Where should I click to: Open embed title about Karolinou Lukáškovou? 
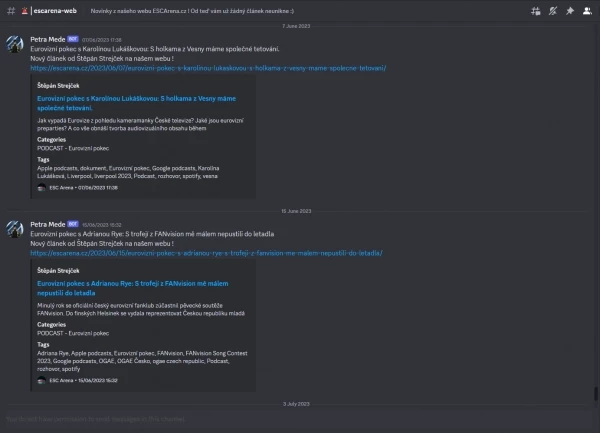point(136,103)
